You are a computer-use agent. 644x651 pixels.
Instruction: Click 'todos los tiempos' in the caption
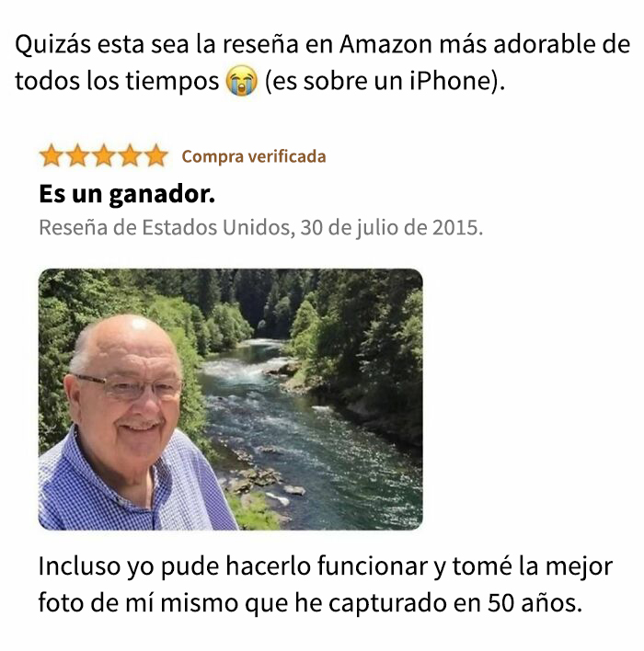point(117,81)
